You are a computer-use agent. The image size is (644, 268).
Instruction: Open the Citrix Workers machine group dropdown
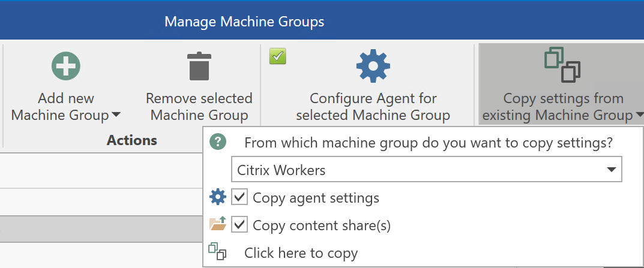point(427,169)
